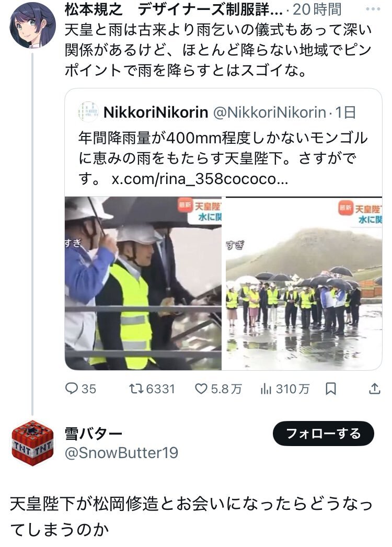Open the three-dot more options menu
Image resolution: width=392 pixels, height=547 pixels.
373,9
